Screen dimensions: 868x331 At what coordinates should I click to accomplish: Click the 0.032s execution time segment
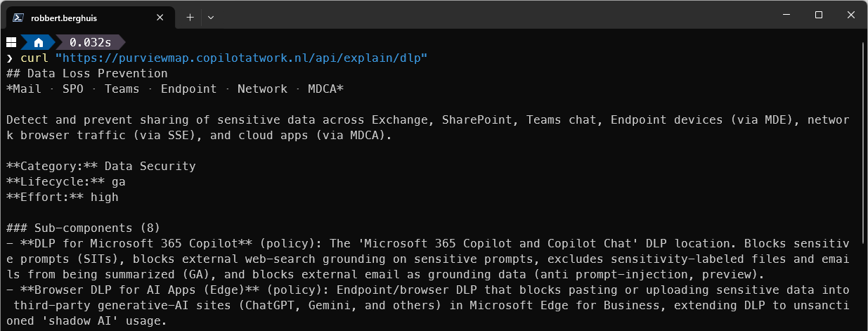tap(90, 42)
